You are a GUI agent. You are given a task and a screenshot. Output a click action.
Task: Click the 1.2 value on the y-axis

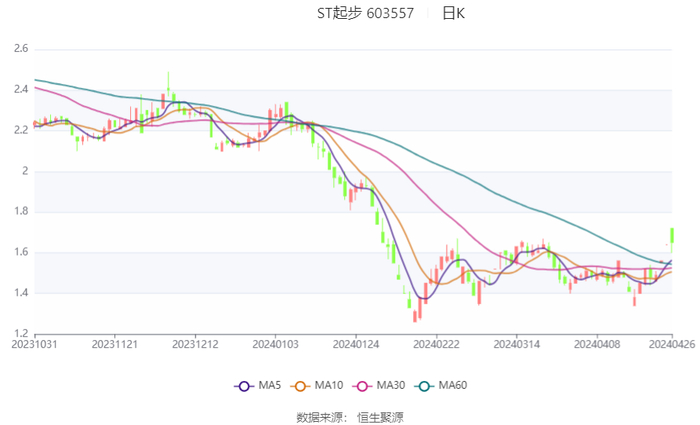(20, 333)
